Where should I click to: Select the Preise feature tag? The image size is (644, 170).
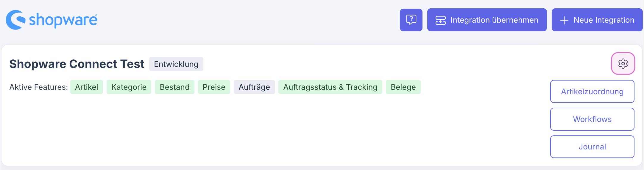(x=214, y=87)
